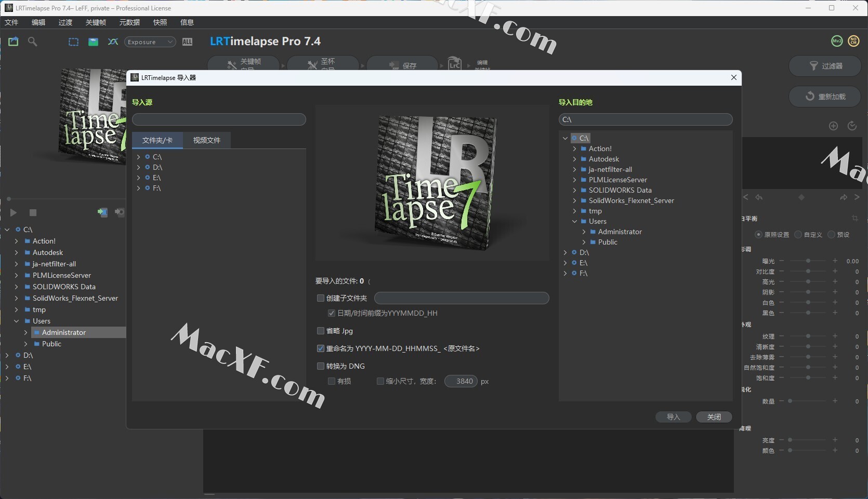This screenshot has width=868, height=499.
Task: Click the dashed selection rectangle icon
Action: 73,42
